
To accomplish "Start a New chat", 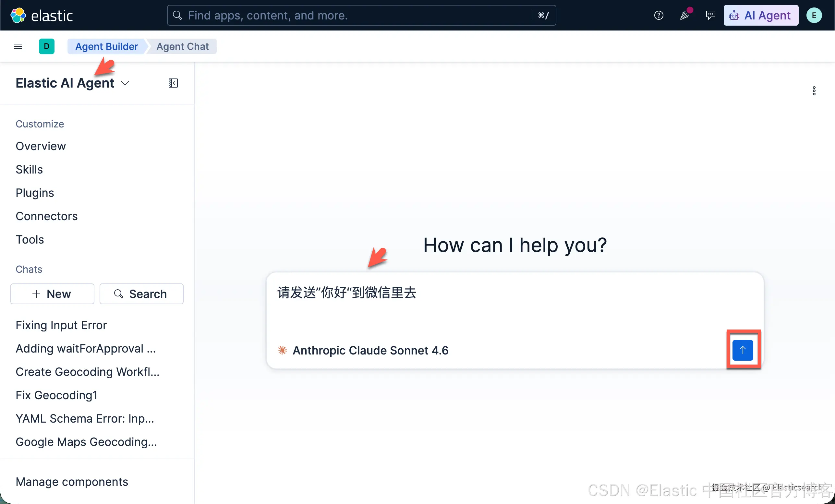I will (52, 294).
